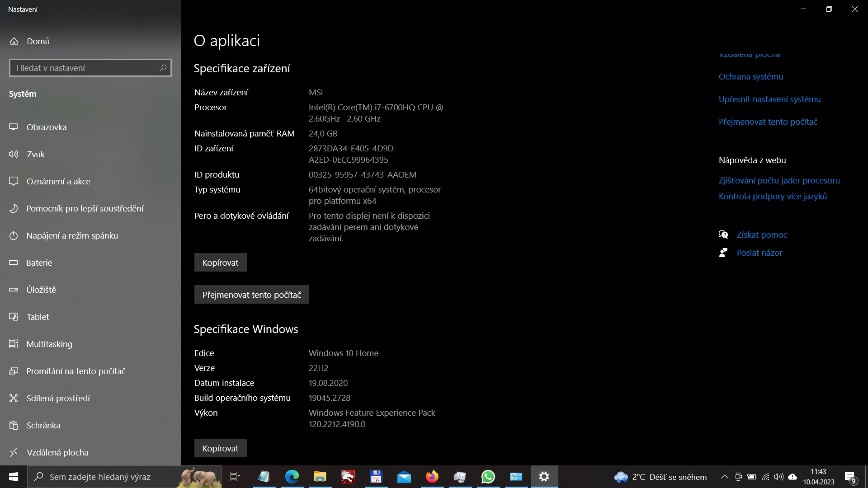Click the Settings gear taskbar icon

(x=544, y=477)
